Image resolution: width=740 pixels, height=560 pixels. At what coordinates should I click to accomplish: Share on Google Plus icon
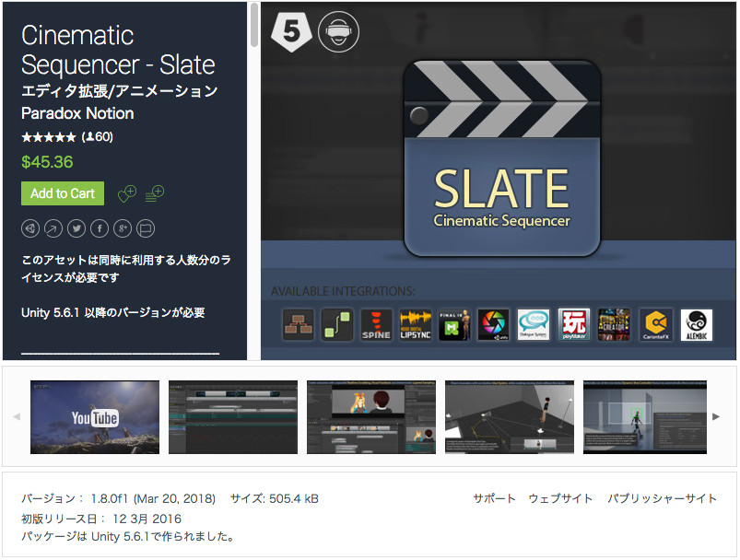123,228
